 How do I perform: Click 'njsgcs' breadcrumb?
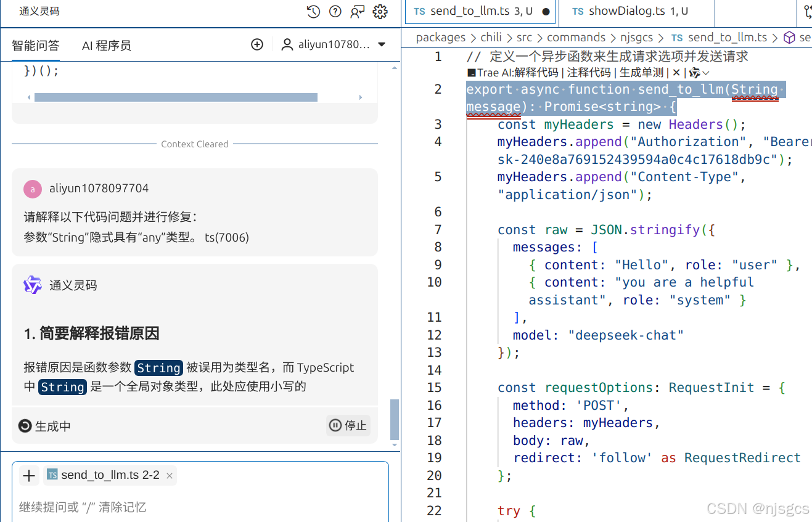tap(636, 38)
